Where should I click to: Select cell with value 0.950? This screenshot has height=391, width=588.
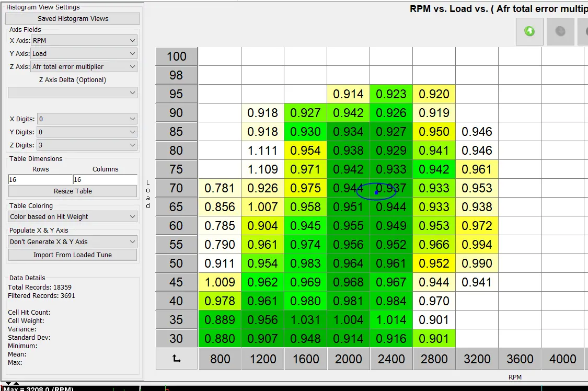(x=434, y=132)
